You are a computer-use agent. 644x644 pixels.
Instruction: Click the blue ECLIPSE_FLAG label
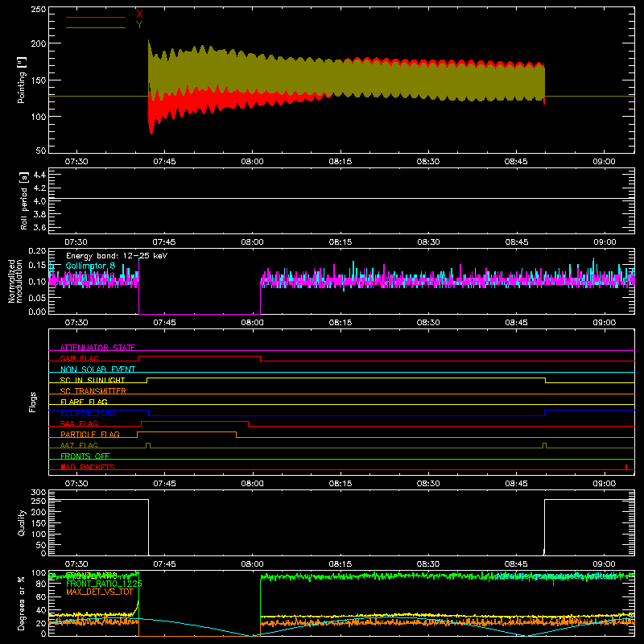pos(88,413)
